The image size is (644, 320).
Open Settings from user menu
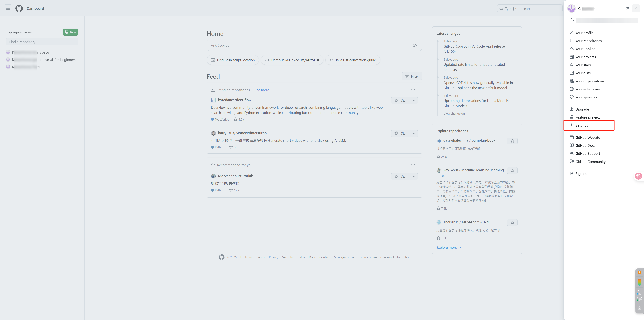(581, 125)
